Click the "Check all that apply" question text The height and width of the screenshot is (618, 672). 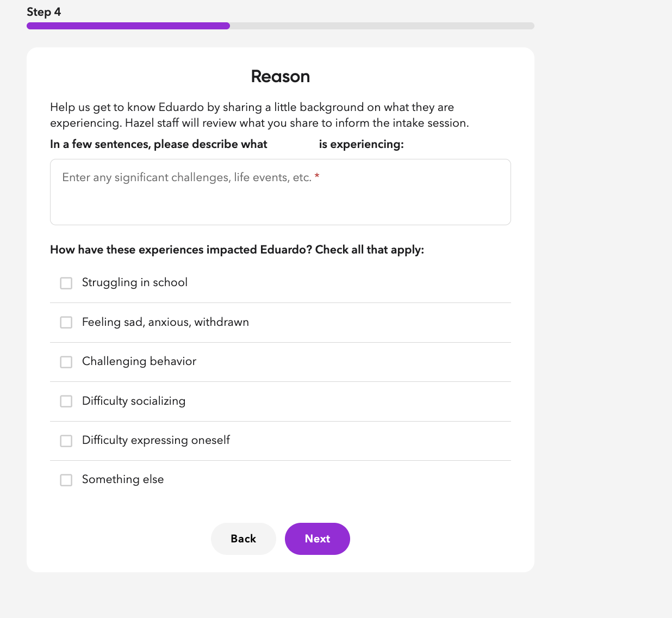[x=237, y=250]
